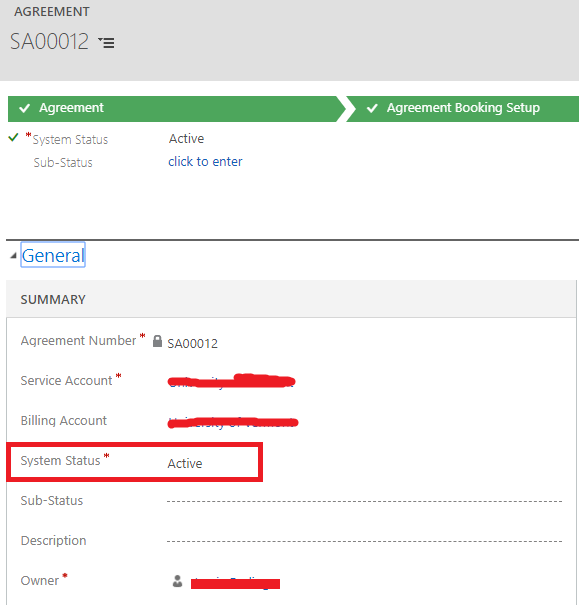Click the checkmark on Agreement Booking Setup stage
Screen dimensions: 579x605
click(372, 108)
